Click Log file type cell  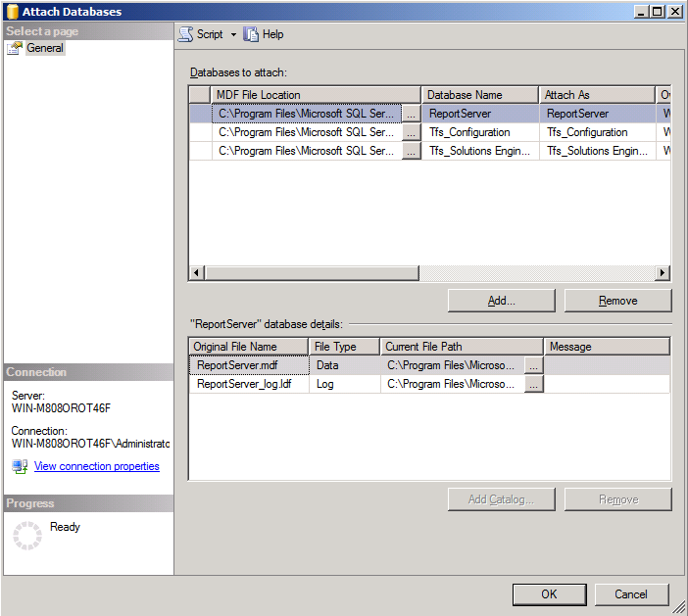point(345,384)
